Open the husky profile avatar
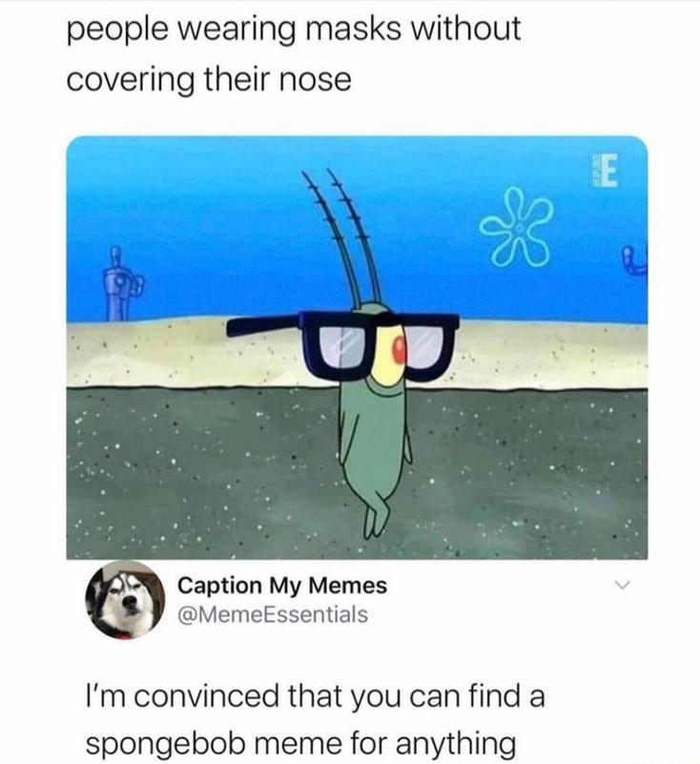Screen dimensions: 700x764 (125, 600)
